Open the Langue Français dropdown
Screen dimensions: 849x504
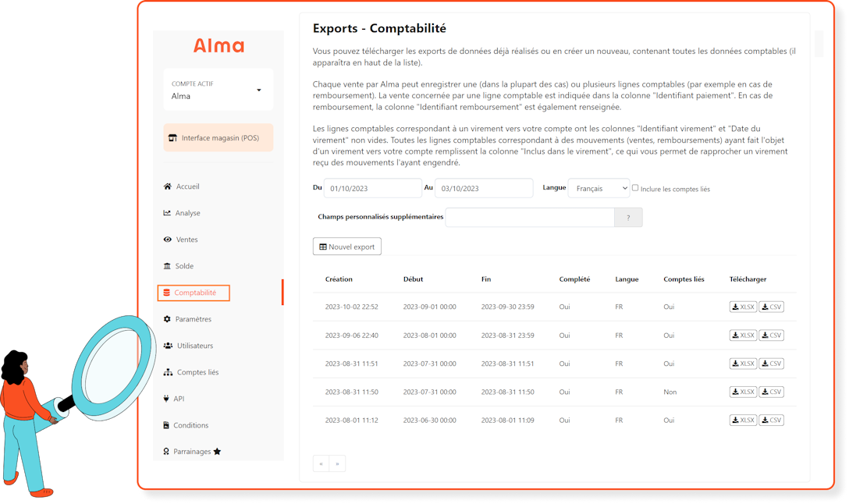pyautogui.click(x=599, y=188)
